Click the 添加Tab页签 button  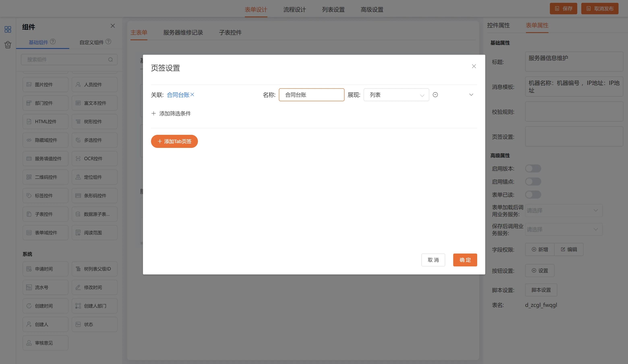[x=174, y=141]
